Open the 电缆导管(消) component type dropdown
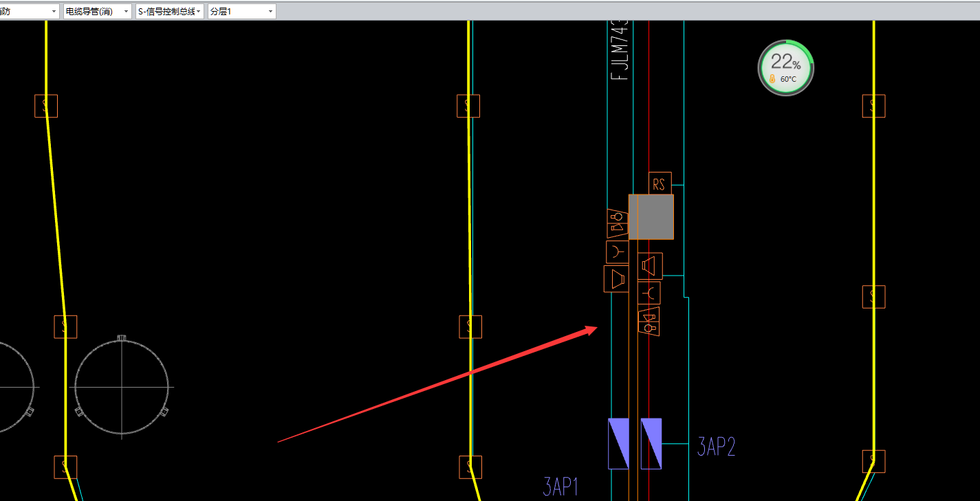Screen dimensions: 980x501 [x=97, y=12]
